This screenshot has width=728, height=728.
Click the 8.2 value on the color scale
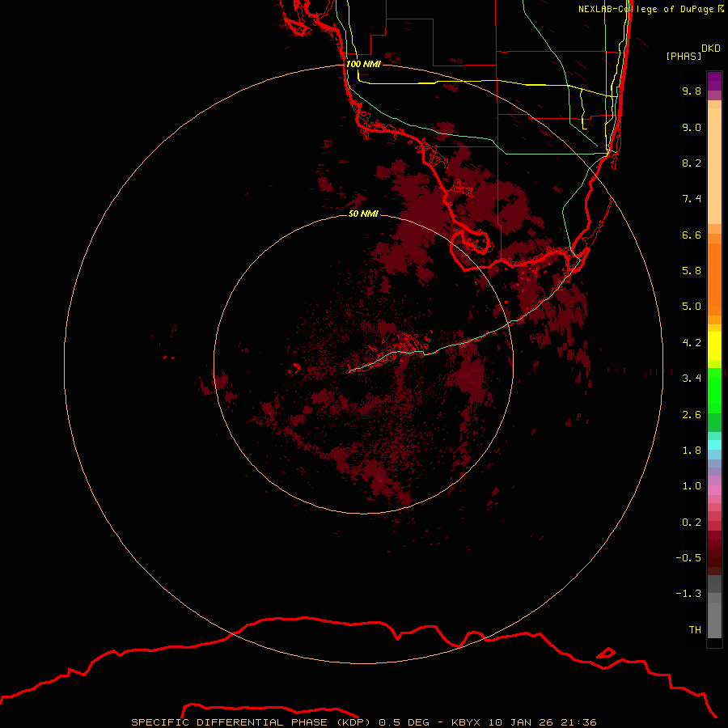[692, 163]
